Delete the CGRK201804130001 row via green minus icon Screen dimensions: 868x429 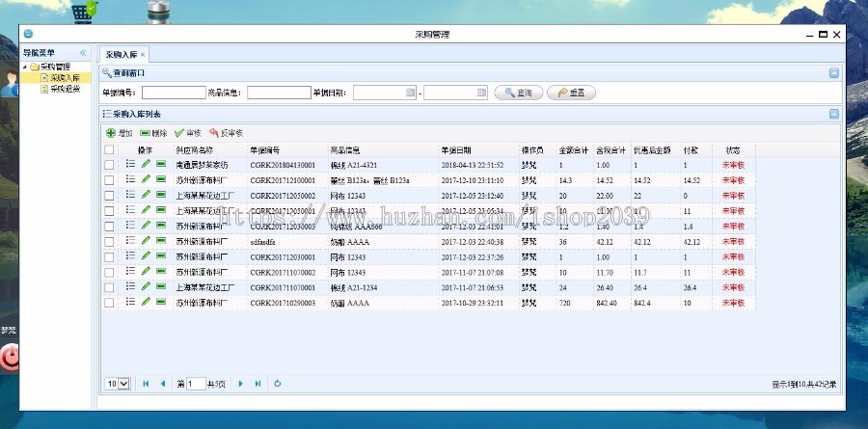click(x=161, y=164)
